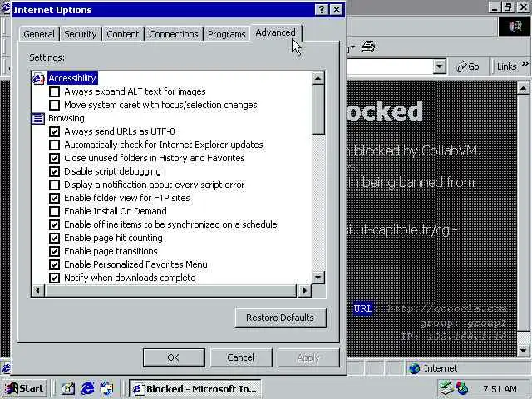Switch to the Content tab
Image resolution: width=532 pixels, height=399 pixels.
click(x=123, y=34)
